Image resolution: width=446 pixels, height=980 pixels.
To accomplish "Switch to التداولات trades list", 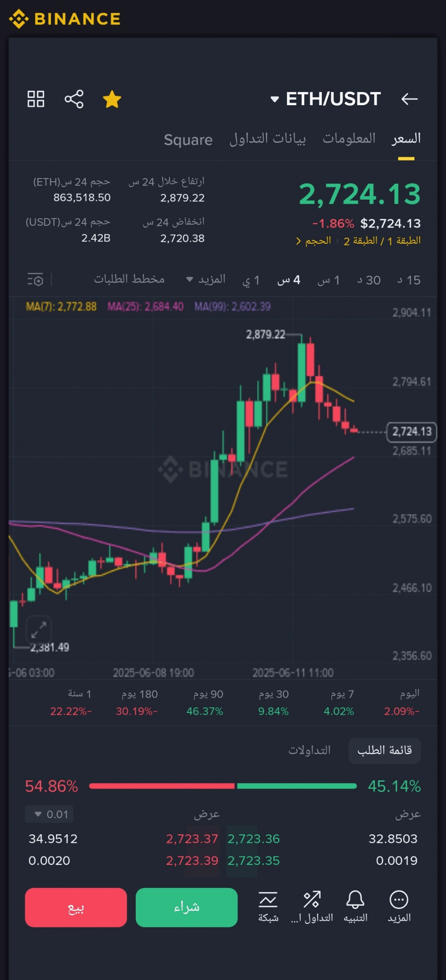I will pyautogui.click(x=309, y=750).
